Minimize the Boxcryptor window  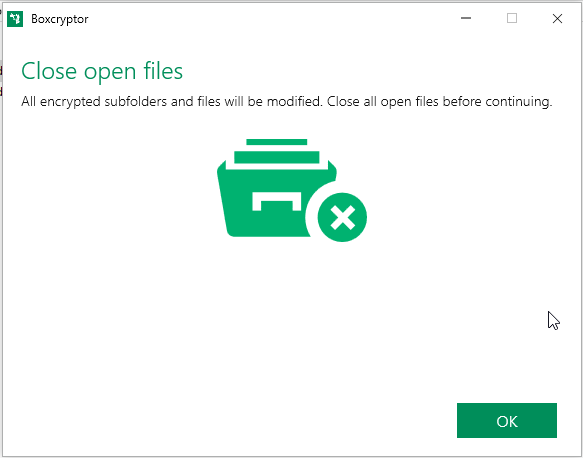pyautogui.click(x=466, y=18)
